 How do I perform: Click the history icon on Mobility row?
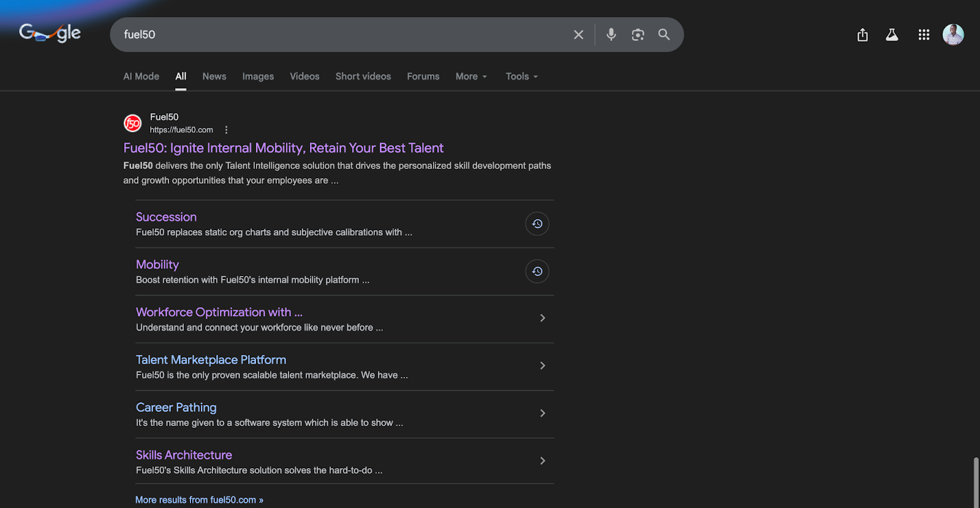[537, 271]
